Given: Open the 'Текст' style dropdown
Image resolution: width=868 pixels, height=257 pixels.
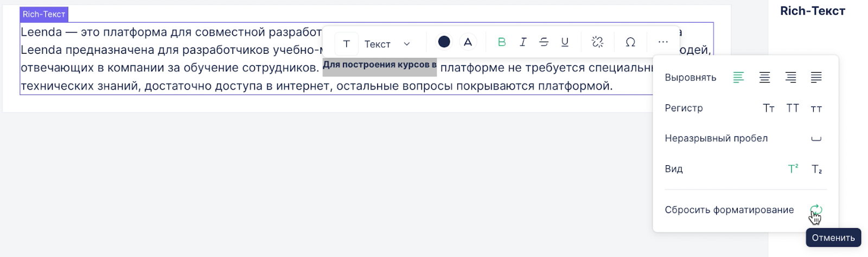Looking at the screenshot, I should click(x=387, y=44).
